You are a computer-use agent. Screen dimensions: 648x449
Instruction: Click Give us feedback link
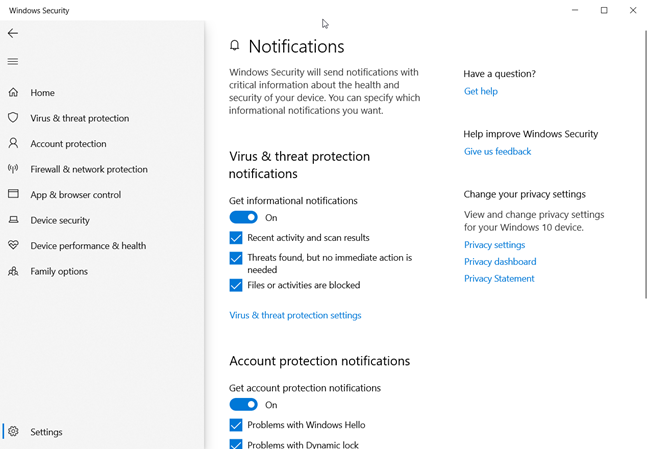tap(497, 152)
